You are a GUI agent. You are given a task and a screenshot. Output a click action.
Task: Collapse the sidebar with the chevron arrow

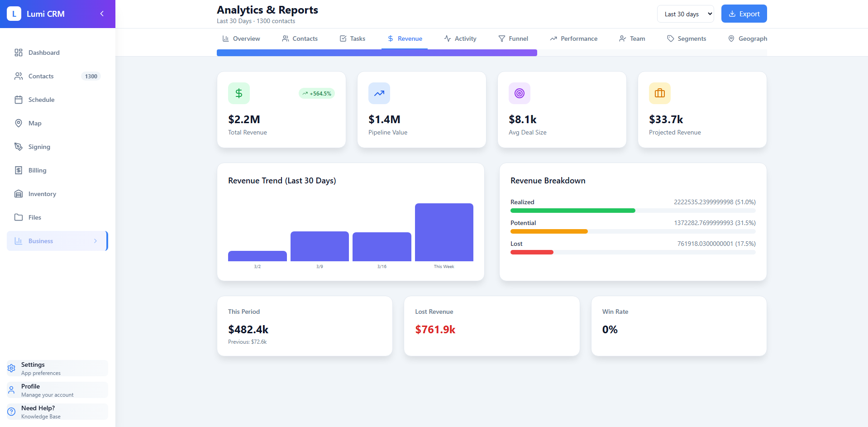coord(102,14)
